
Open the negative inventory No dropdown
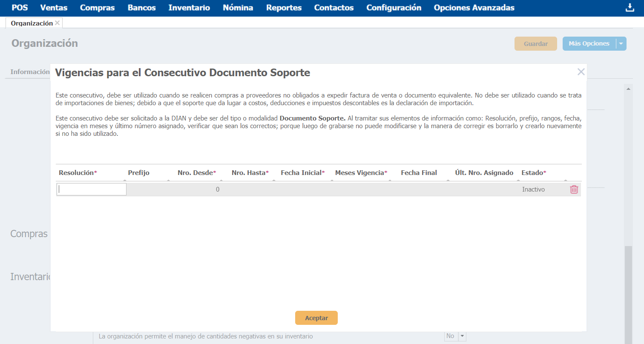click(x=462, y=336)
